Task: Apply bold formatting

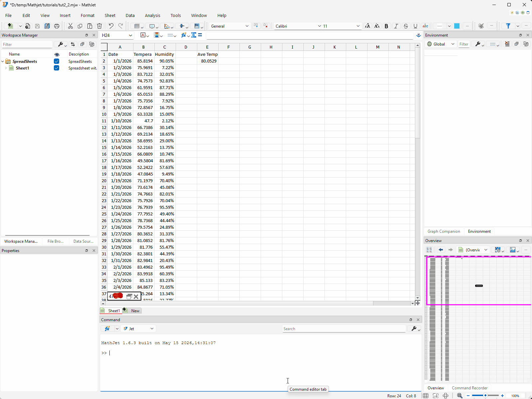Action: 386,26
